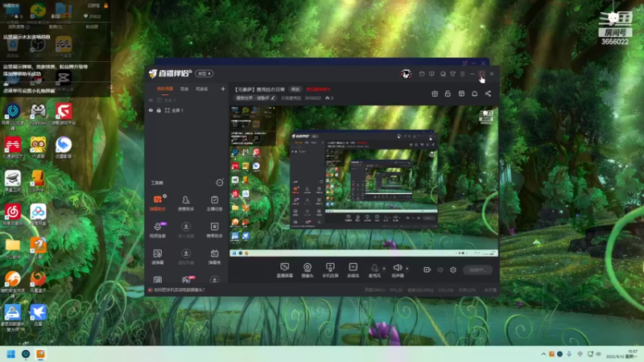
Task: Click the 横屏 orientation toggle pill
Action: 204,73
